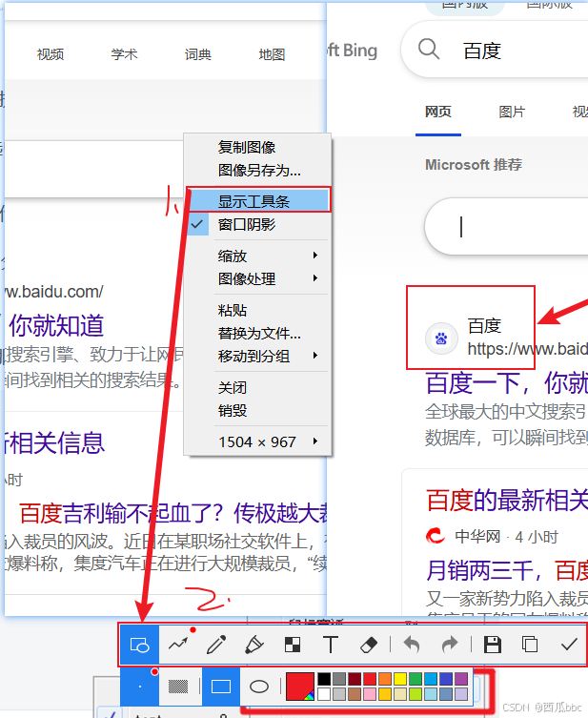Pick the sky blue color swatch
The width and height of the screenshot is (588, 718).
pyautogui.click(x=431, y=679)
